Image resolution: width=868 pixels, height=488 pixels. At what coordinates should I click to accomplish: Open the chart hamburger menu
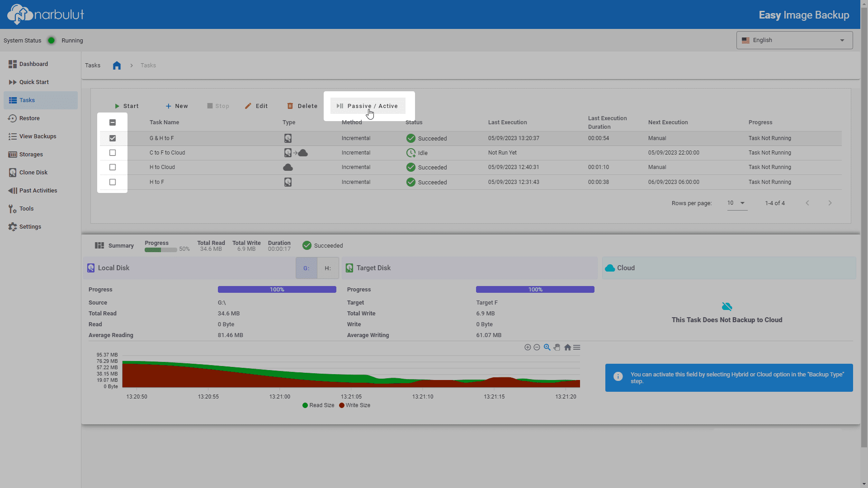(x=577, y=347)
